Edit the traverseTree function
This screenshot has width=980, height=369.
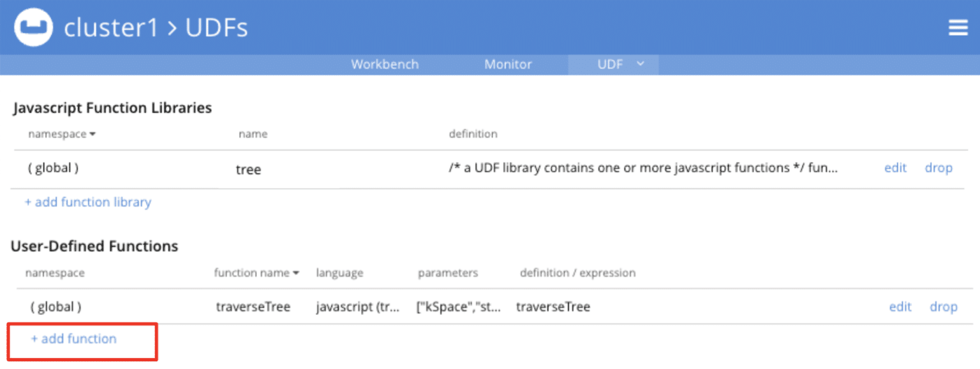click(900, 307)
